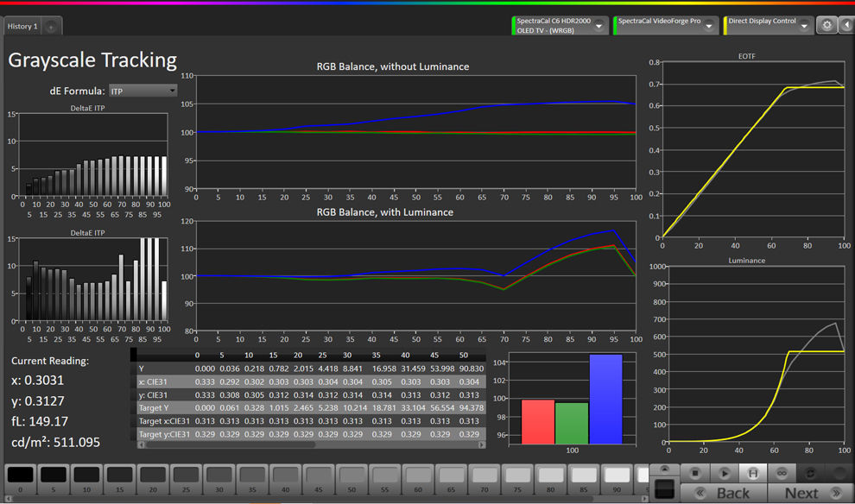Click the black current-pattern preview square
The width and height of the screenshot is (855, 504).
coord(664,488)
